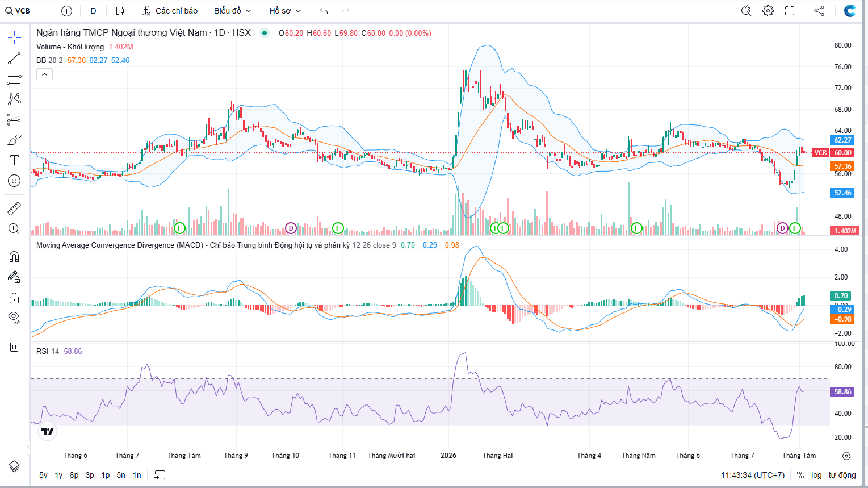Click the green F marker near Tháng 11
This screenshot has width=868, height=488.
tap(338, 228)
